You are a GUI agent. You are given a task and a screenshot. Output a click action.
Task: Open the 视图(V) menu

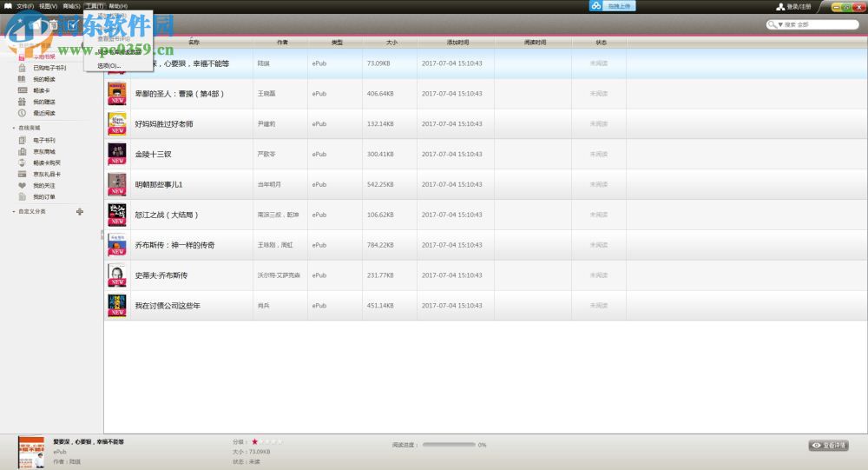48,6
